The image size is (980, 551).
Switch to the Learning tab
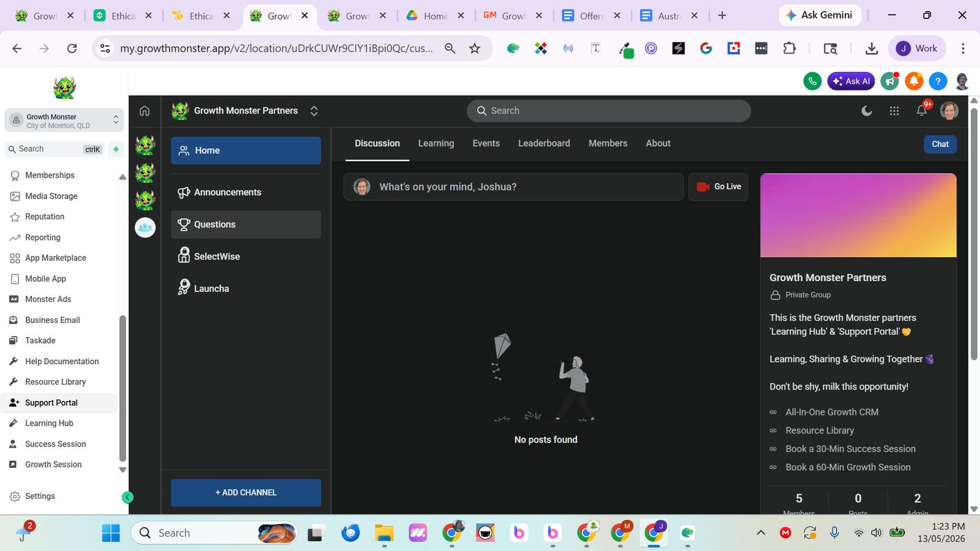click(x=436, y=143)
